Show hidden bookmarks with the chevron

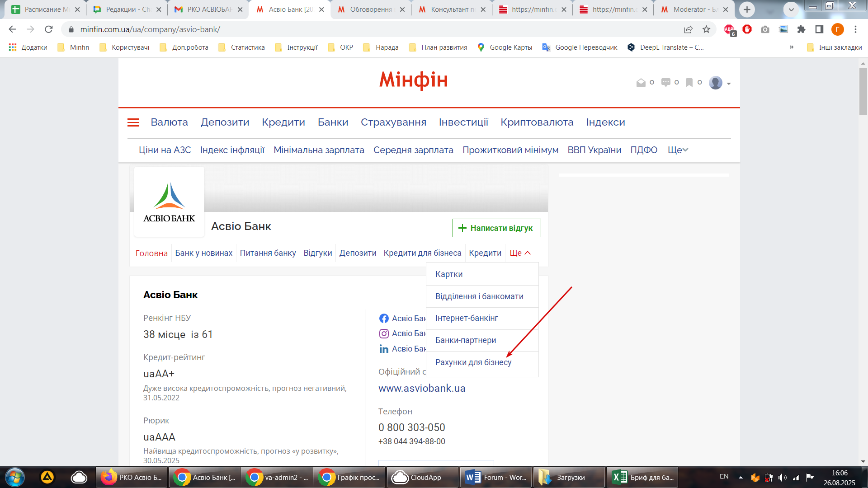[791, 47]
